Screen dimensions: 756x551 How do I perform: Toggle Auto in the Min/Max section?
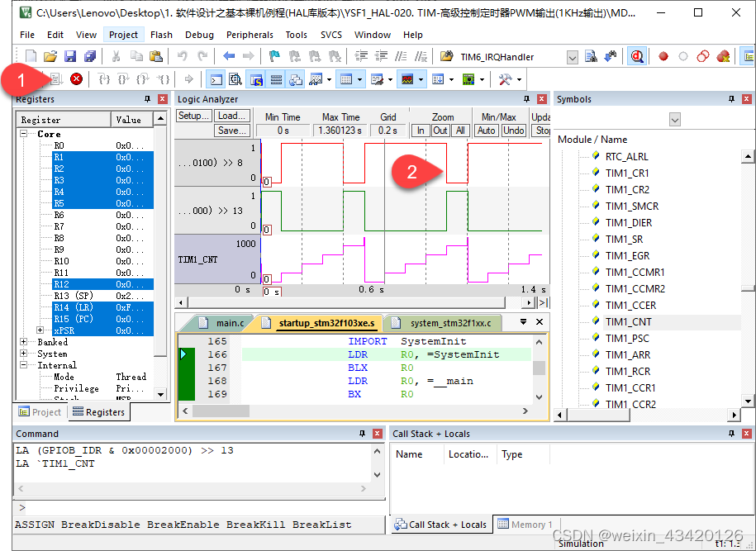point(487,130)
